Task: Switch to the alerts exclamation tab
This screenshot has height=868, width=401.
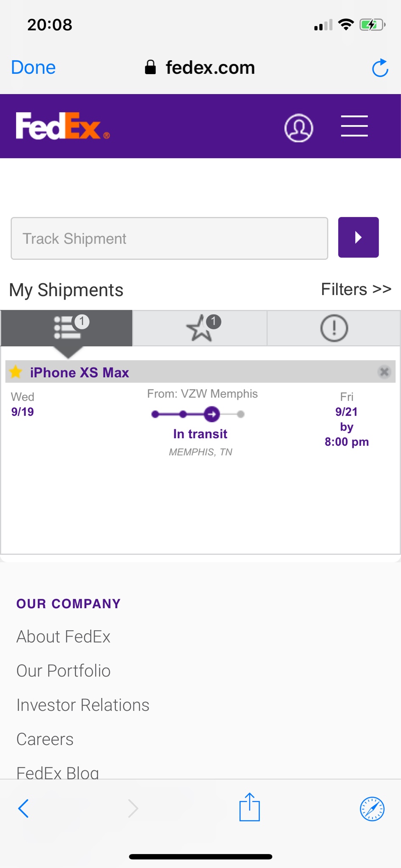Action: click(x=334, y=328)
